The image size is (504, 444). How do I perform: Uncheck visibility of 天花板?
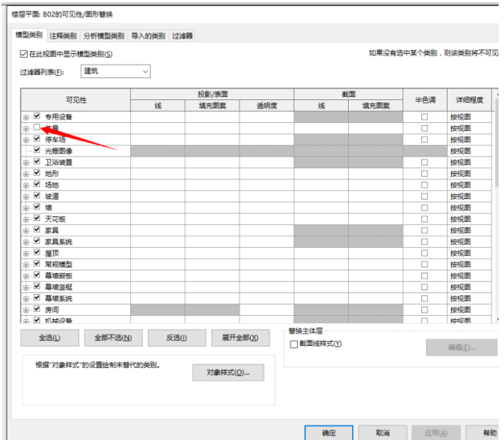37,218
